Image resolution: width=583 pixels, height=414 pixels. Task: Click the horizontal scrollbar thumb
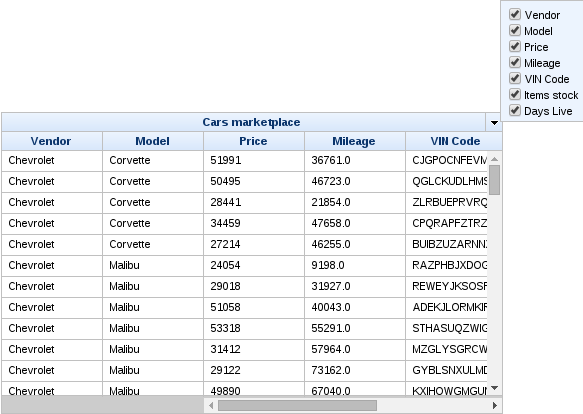pyautogui.click(x=297, y=405)
